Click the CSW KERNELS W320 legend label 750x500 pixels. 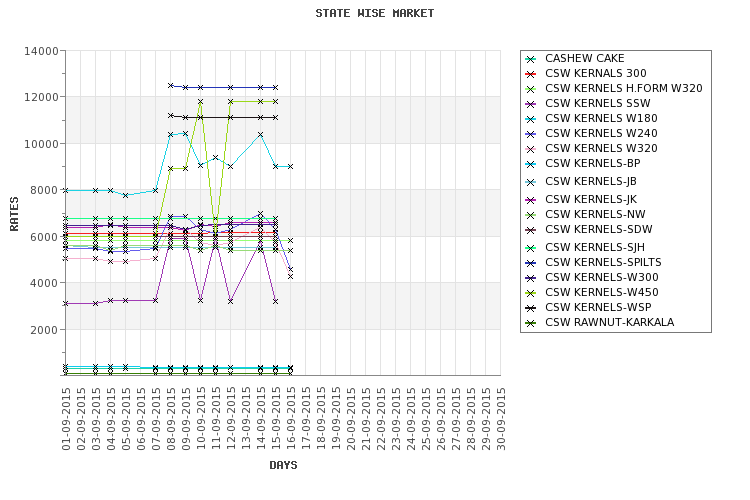(601, 148)
